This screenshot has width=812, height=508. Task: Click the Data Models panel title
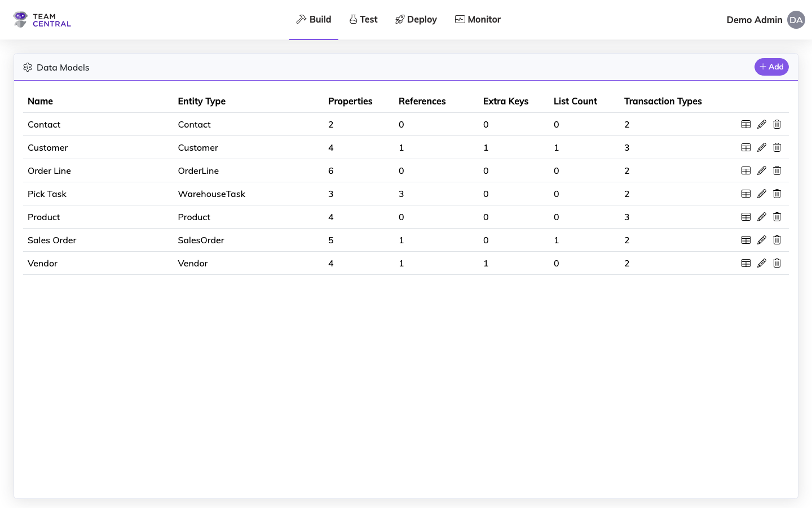pos(63,67)
